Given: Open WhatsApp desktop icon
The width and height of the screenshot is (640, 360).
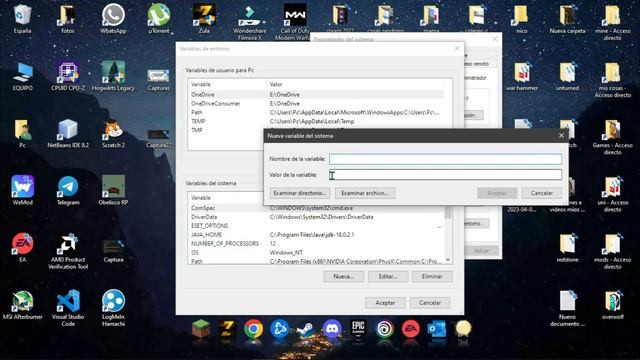Looking at the screenshot, I should 113,18.
